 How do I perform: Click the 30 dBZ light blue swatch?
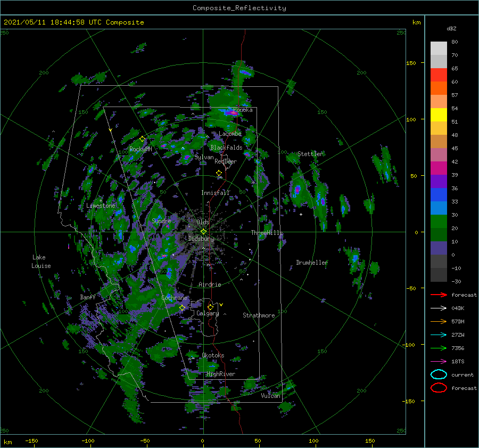(x=439, y=208)
